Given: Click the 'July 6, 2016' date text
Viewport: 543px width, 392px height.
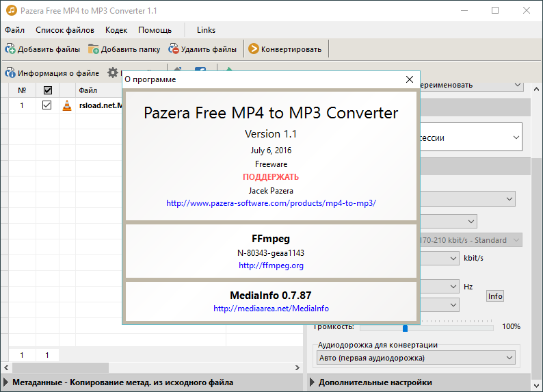Looking at the screenshot, I should click(x=271, y=151).
